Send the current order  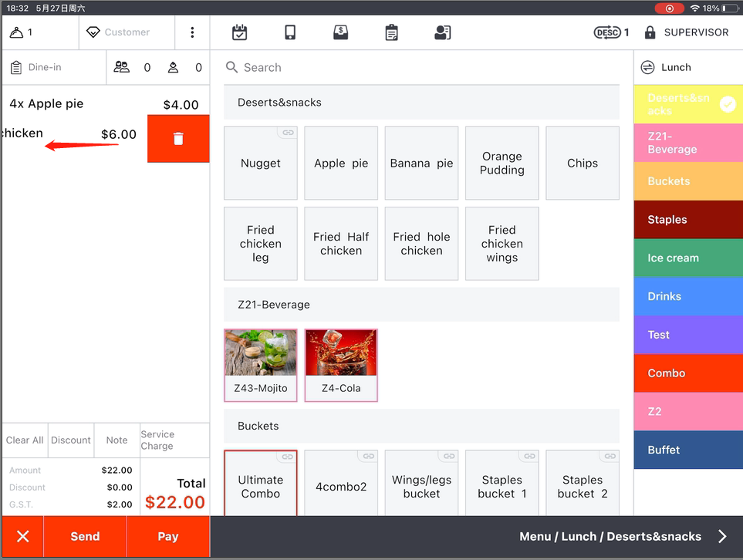tap(85, 536)
